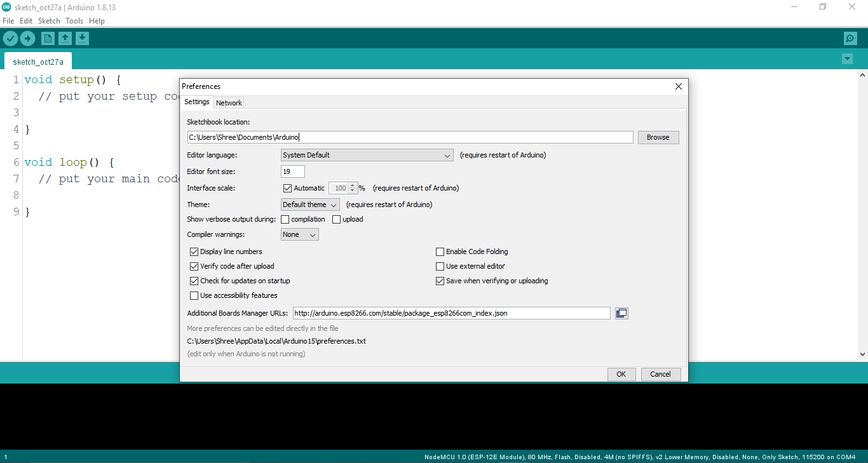This screenshot has width=868, height=463.
Task: Click the status bar line number 1
Action: coord(6,457)
